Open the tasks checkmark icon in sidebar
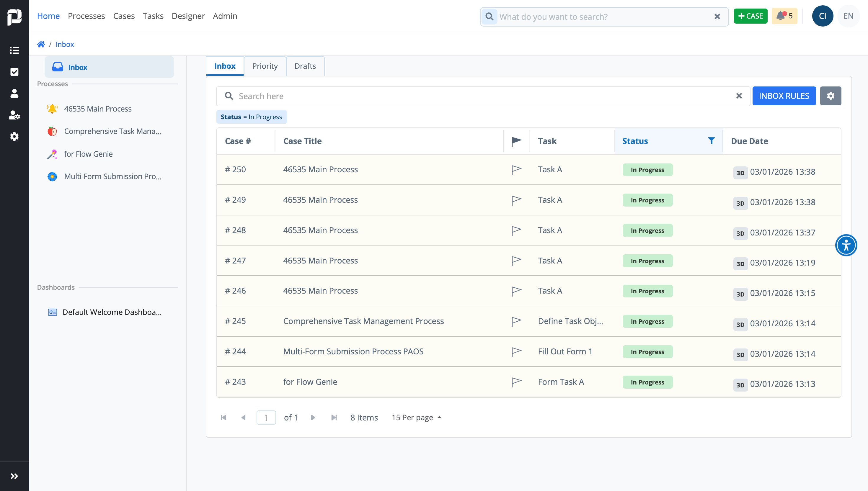Screen dimensions: 868x491 point(14,71)
